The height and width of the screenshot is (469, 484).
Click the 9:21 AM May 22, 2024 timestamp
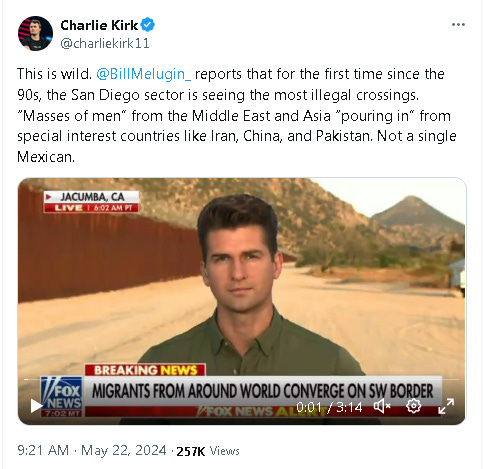click(x=92, y=451)
